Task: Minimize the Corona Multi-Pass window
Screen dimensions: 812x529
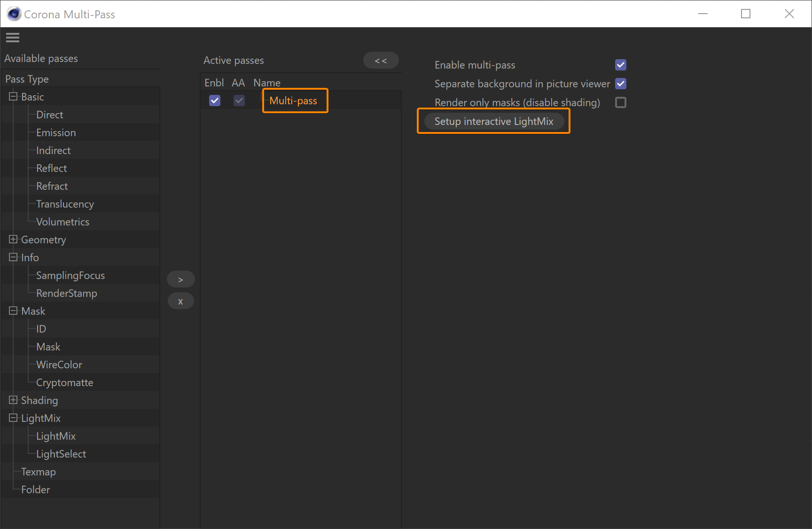Action: 703,14
